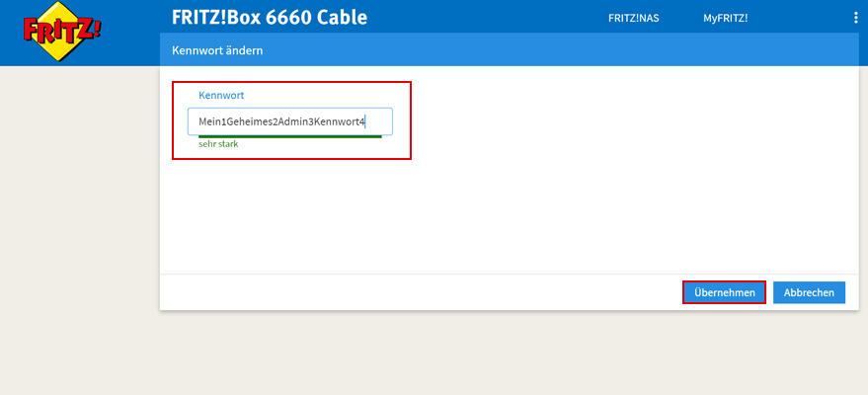Click the "sehr stark" strength label

point(218,144)
